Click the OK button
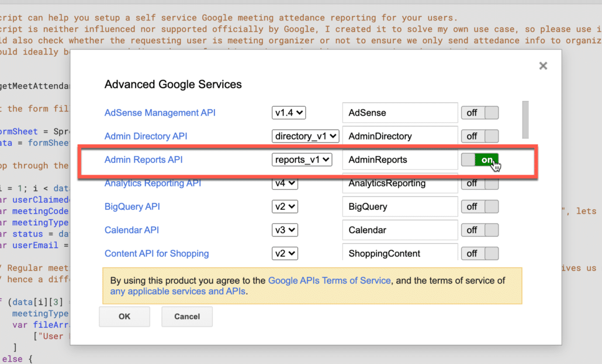 [x=124, y=317]
